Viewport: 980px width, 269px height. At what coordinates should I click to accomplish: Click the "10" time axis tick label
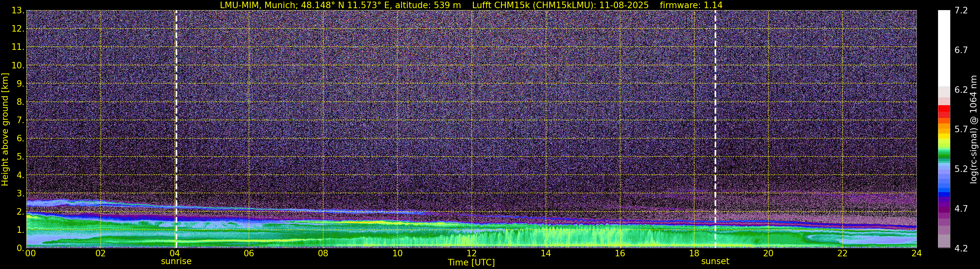[397, 253]
